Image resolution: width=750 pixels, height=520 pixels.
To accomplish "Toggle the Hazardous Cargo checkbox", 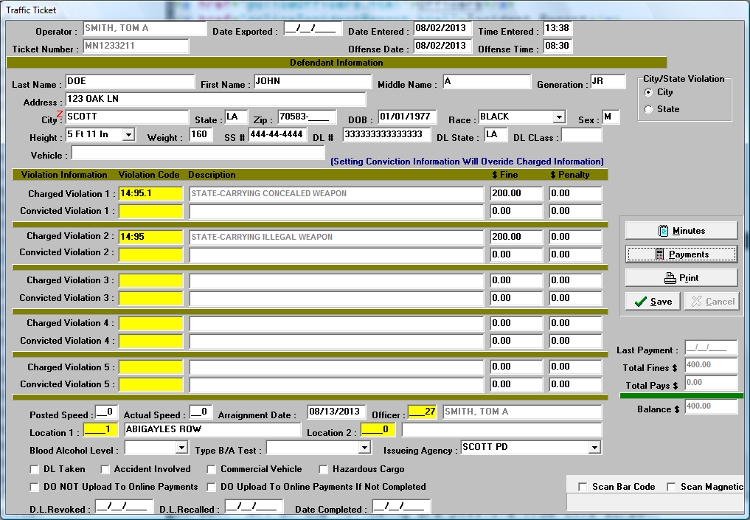I will [323, 469].
